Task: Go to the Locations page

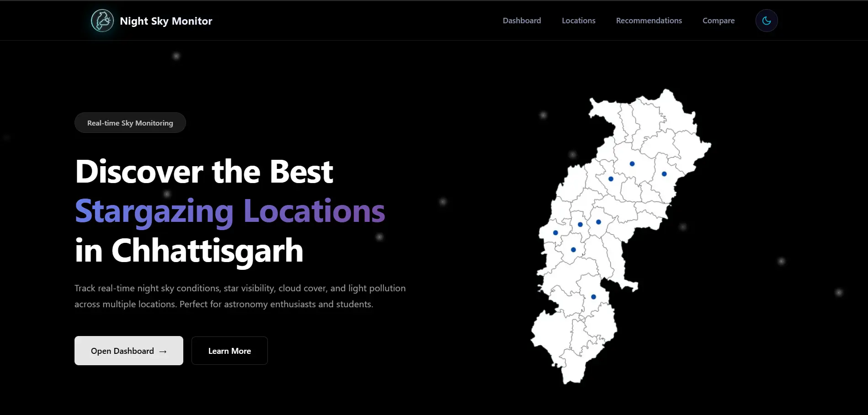Action: pos(578,21)
